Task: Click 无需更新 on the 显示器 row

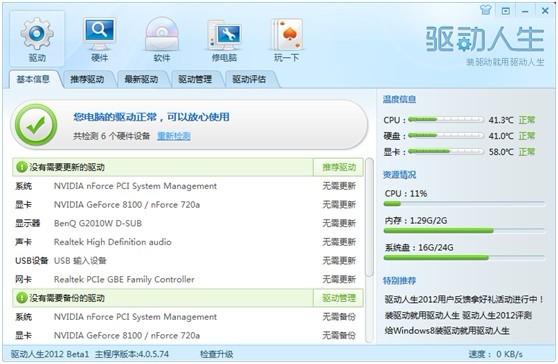Action: click(x=339, y=223)
